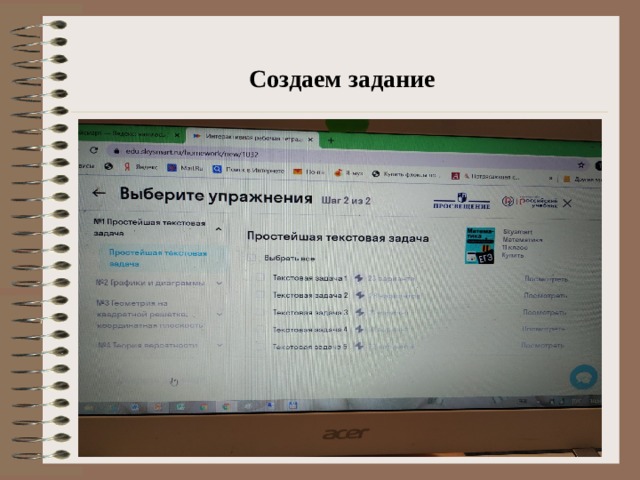Click Посмотреть for Текстовая задача 4
This screenshot has width=640, height=480.
(x=544, y=329)
